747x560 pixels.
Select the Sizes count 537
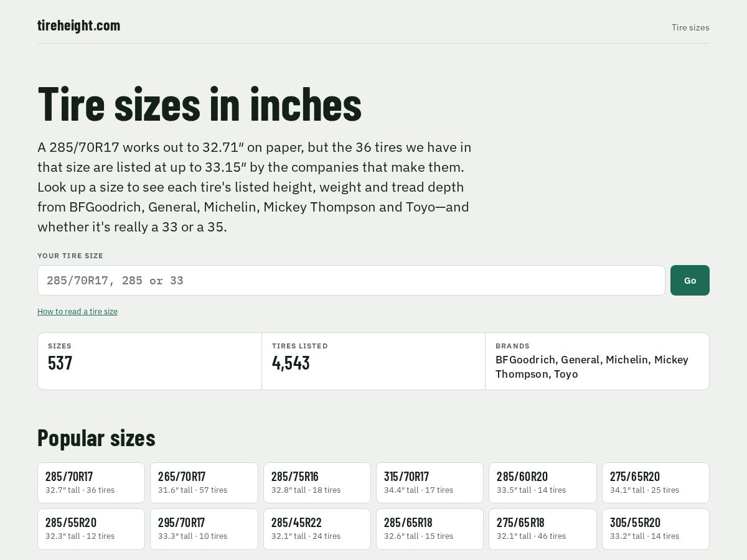click(x=60, y=363)
